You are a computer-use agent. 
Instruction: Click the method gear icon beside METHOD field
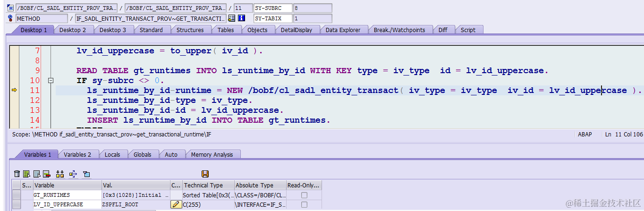[10, 18]
